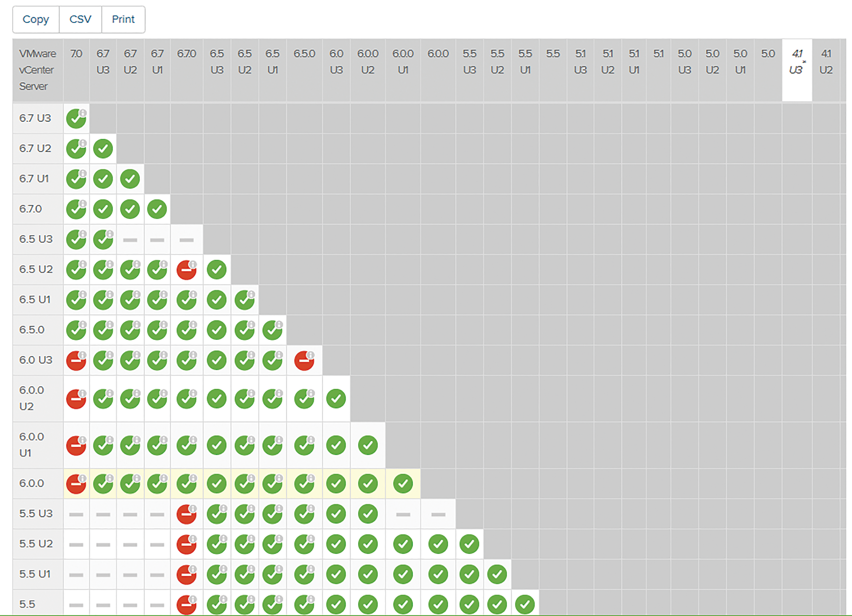852x616 pixels.
Task: Click the Print button
Action: click(123, 20)
